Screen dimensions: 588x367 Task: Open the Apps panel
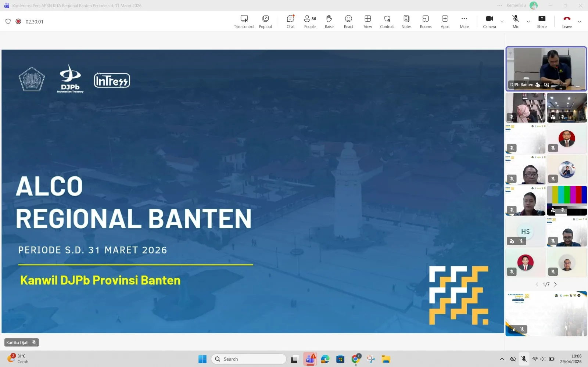point(445,21)
